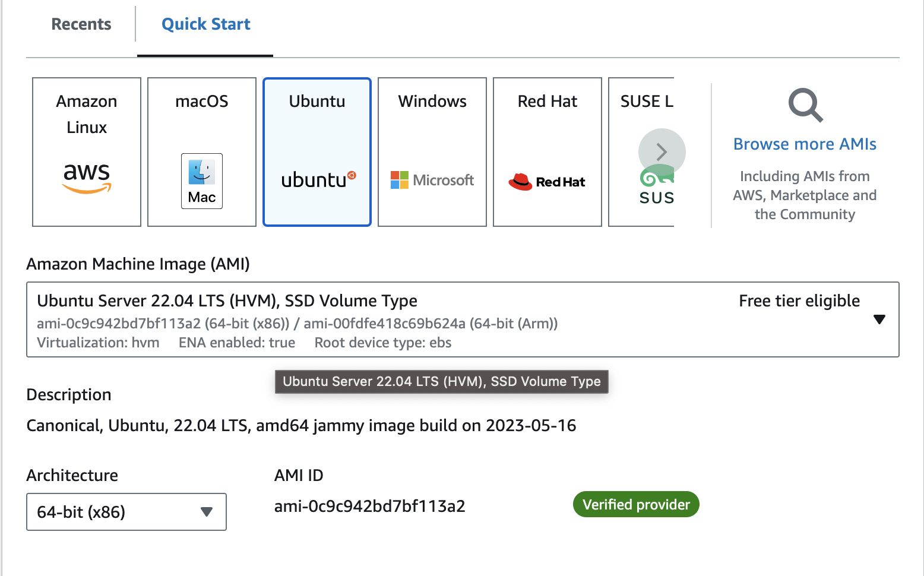
Task: Show next AMI cards with arrow button
Action: click(662, 152)
